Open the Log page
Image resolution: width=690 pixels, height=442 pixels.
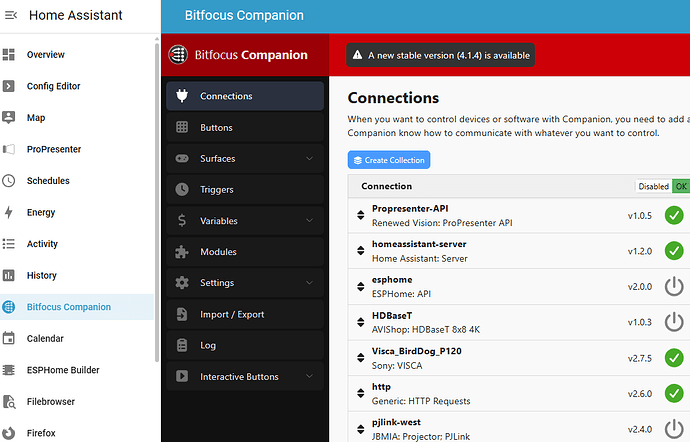pyautogui.click(x=245, y=345)
